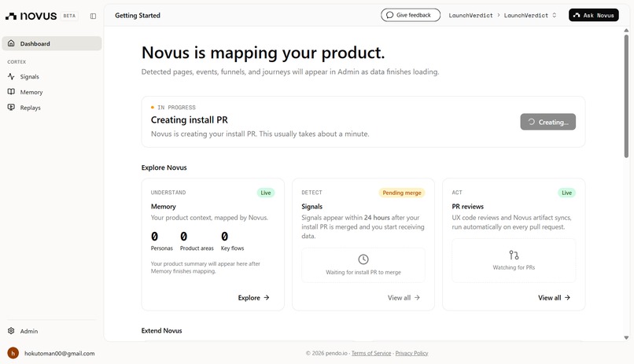Click the Ask Novus button
Viewport: 634px width, 364px height.
[594, 15]
